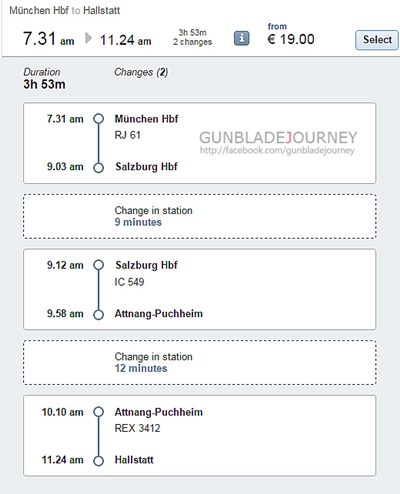The image size is (400, 494).
Task: Click the Changes (2) label
Action: (141, 72)
